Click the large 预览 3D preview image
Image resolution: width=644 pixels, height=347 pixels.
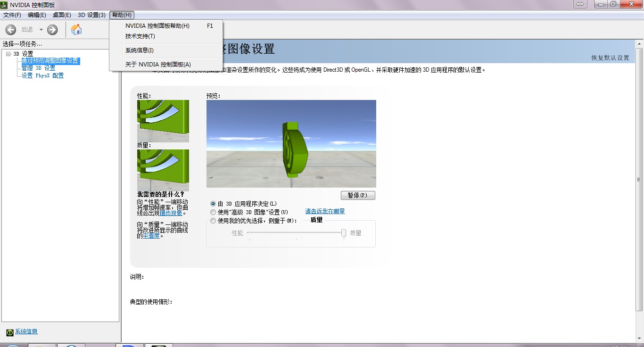291,144
